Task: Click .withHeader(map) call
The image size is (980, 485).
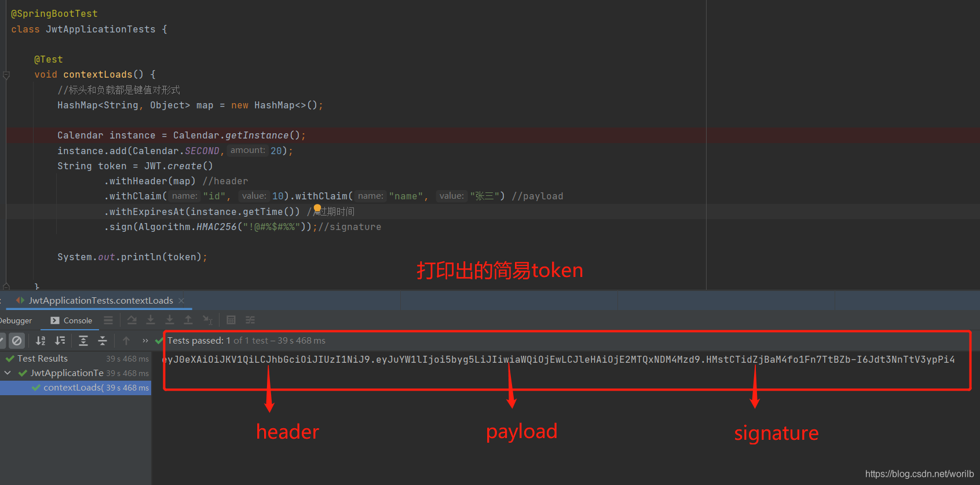Action: pyautogui.click(x=150, y=181)
